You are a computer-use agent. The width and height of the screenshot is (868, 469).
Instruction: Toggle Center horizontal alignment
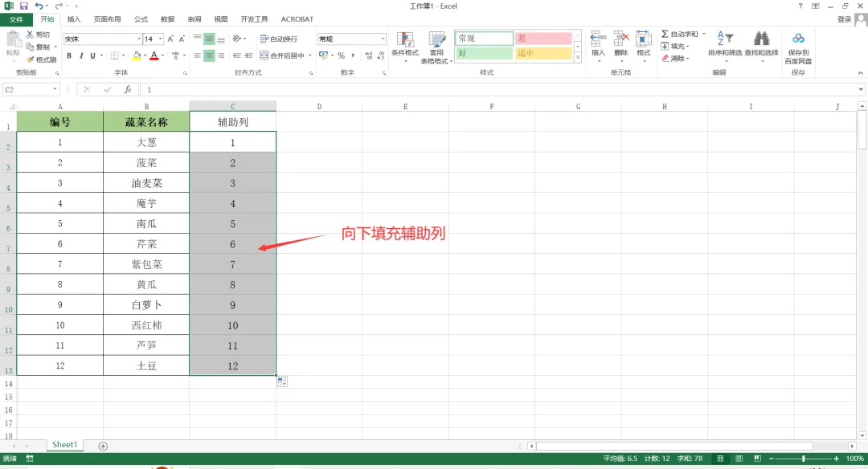click(209, 55)
